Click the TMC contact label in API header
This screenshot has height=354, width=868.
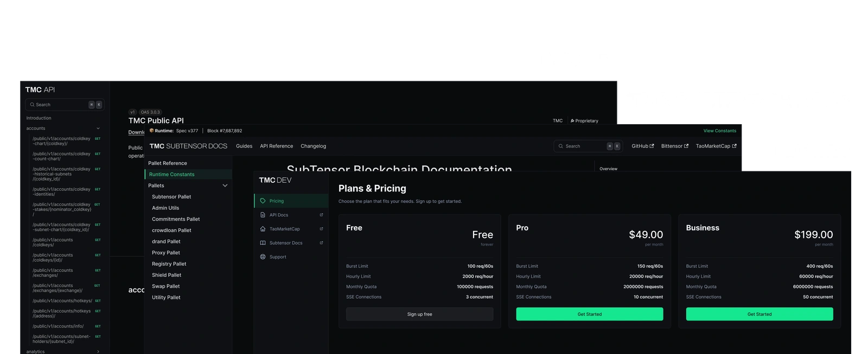click(558, 121)
